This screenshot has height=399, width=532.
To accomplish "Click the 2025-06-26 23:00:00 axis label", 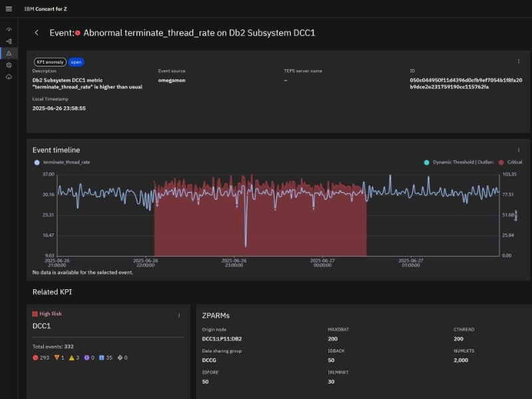I will click(x=234, y=263).
